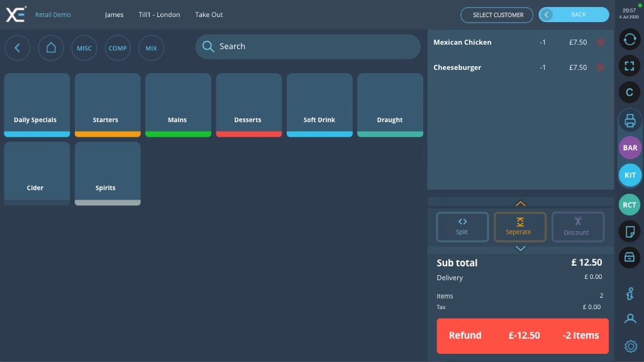Select the Desserts category tile

tap(248, 105)
